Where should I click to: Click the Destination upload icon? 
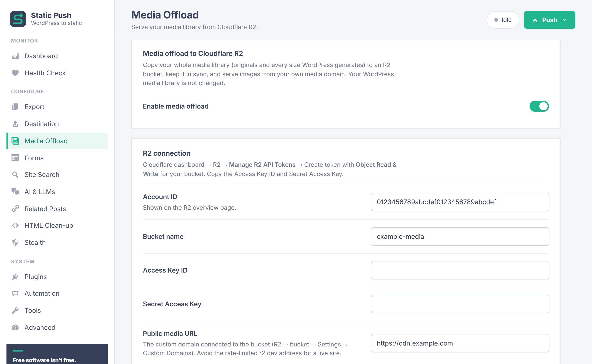pyautogui.click(x=15, y=124)
